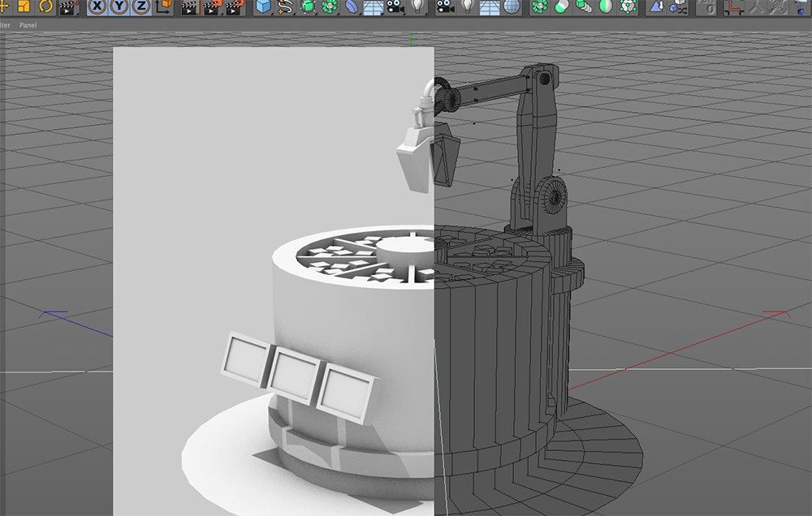Image resolution: width=812 pixels, height=516 pixels.
Task: Open Edit Render Settings with gear clapperboard
Action: pos(235,6)
